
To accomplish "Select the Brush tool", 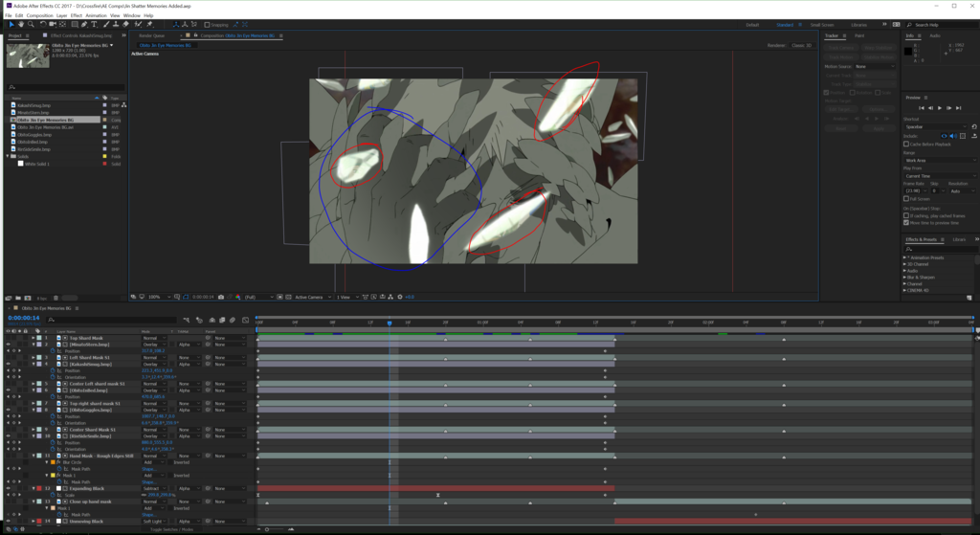I will (x=105, y=24).
